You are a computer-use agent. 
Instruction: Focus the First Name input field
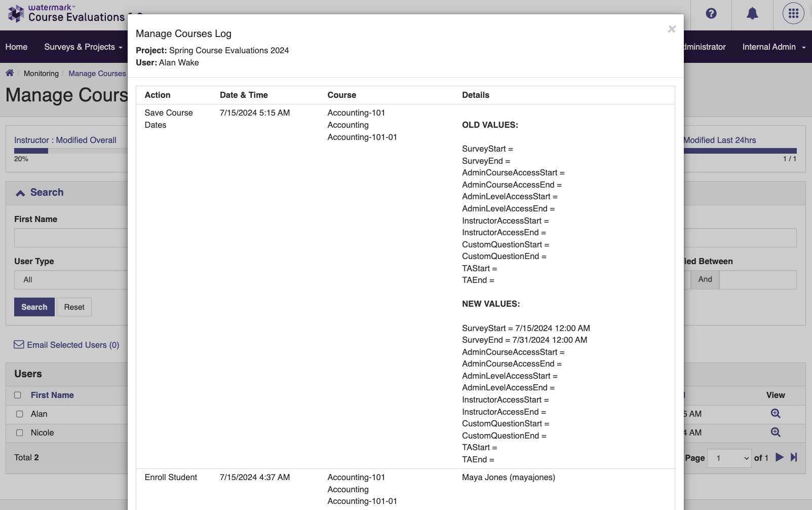point(71,238)
